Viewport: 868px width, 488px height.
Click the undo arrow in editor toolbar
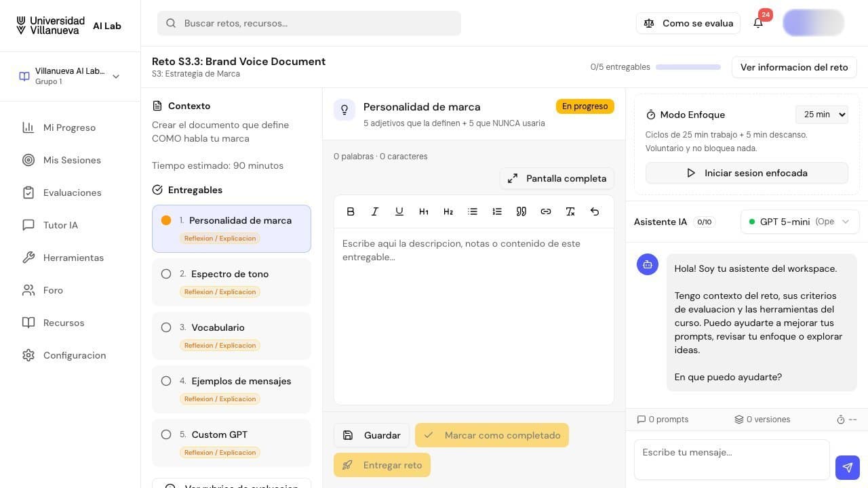(595, 211)
